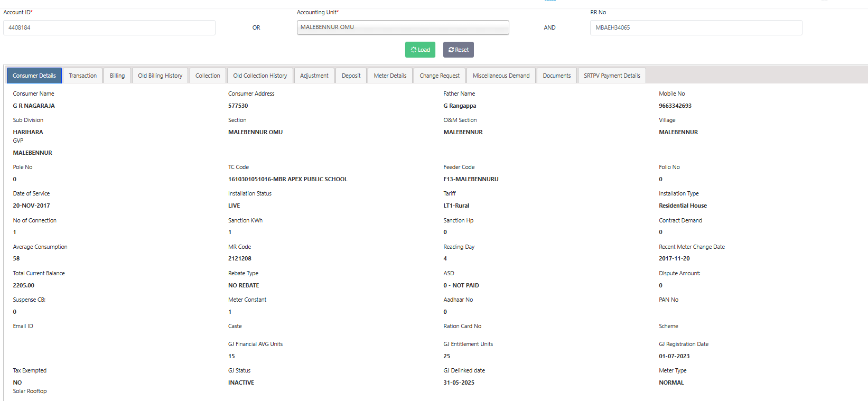Switch to the Adjustment tab

(314, 76)
